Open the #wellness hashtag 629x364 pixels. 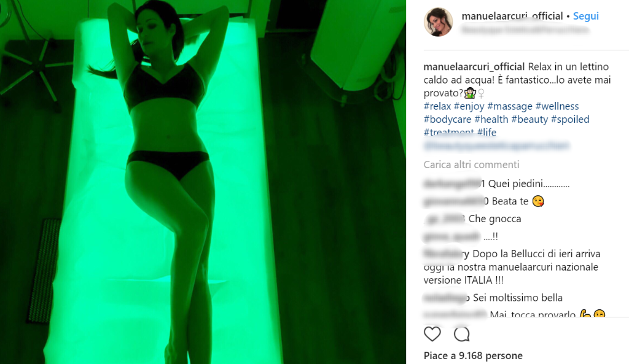click(x=557, y=106)
